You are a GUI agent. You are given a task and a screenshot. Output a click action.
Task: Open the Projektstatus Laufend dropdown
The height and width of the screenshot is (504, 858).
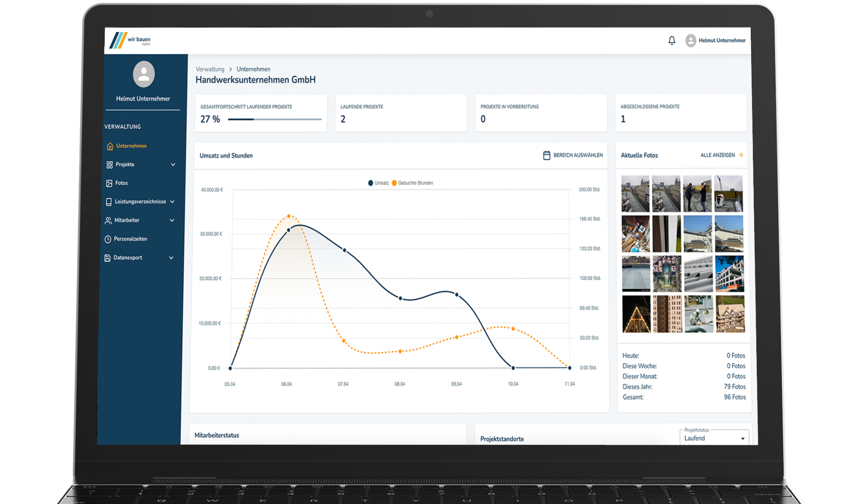click(x=715, y=438)
